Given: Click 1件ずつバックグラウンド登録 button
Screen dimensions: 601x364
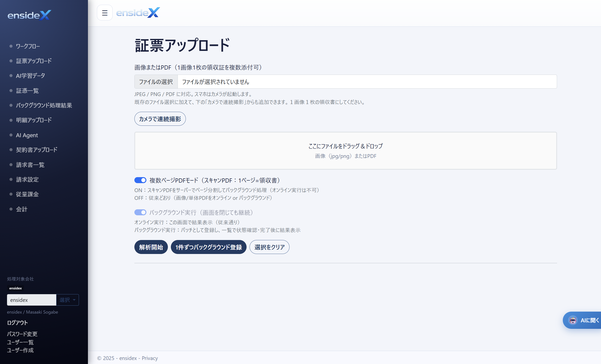Looking at the screenshot, I should [209, 247].
